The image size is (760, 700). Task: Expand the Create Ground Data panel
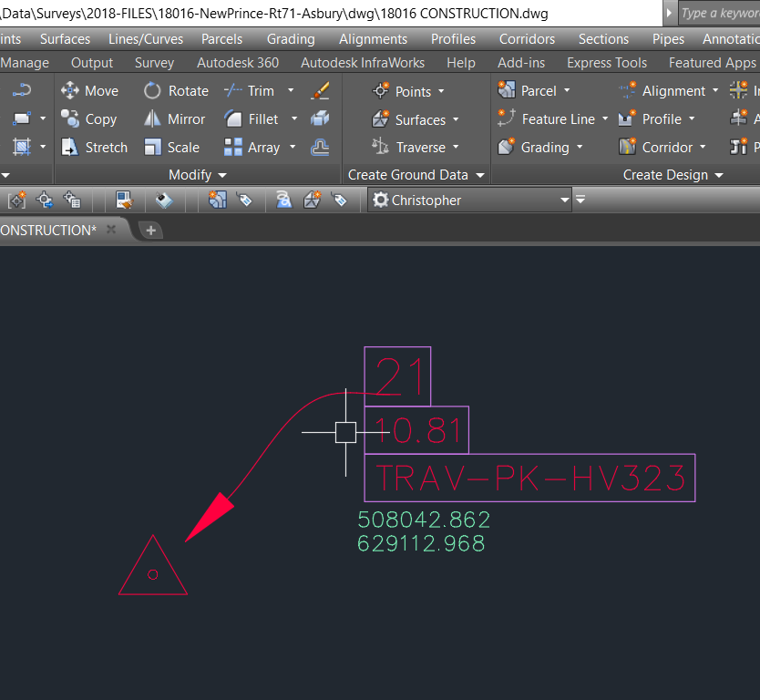click(416, 174)
